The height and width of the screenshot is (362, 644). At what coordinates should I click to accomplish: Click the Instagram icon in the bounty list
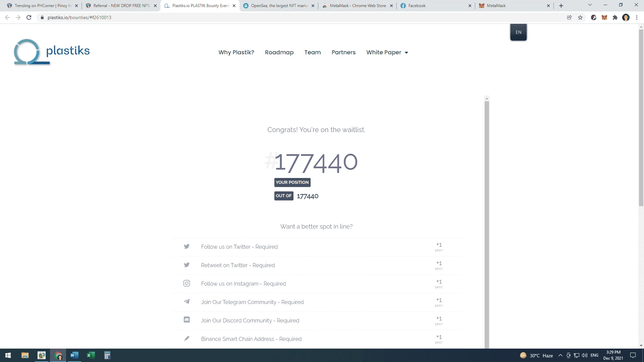click(186, 284)
